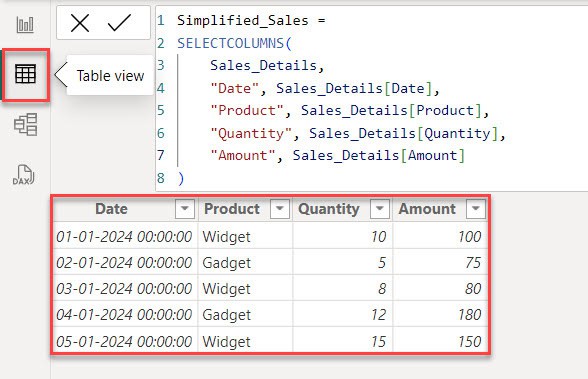Cancel the formula with the X icon
Image resolution: width=588 pixels, height=379 pixels.
click(80, 23)
